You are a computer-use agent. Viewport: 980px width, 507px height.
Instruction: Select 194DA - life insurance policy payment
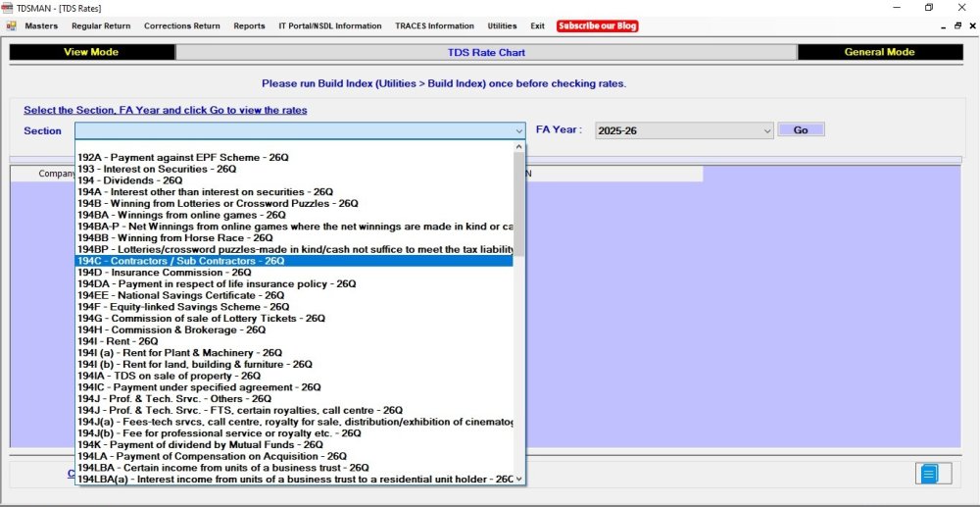pos(294,283)
